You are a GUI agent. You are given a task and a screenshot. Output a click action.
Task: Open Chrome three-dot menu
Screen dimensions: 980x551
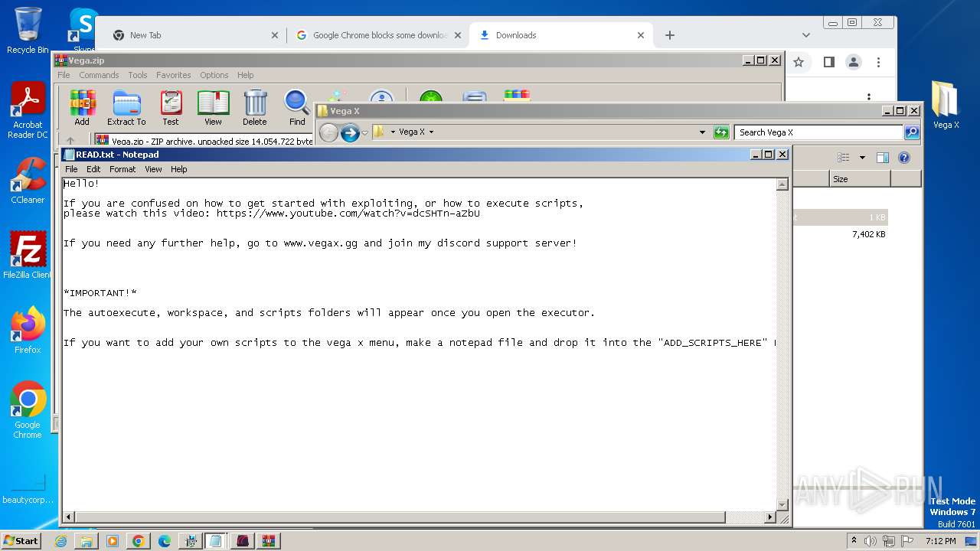pyautogui.click(x=879, y=62)
